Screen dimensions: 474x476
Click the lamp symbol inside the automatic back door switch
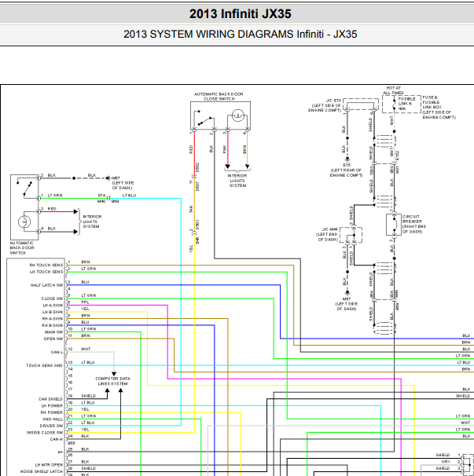(x=24, y=222)
